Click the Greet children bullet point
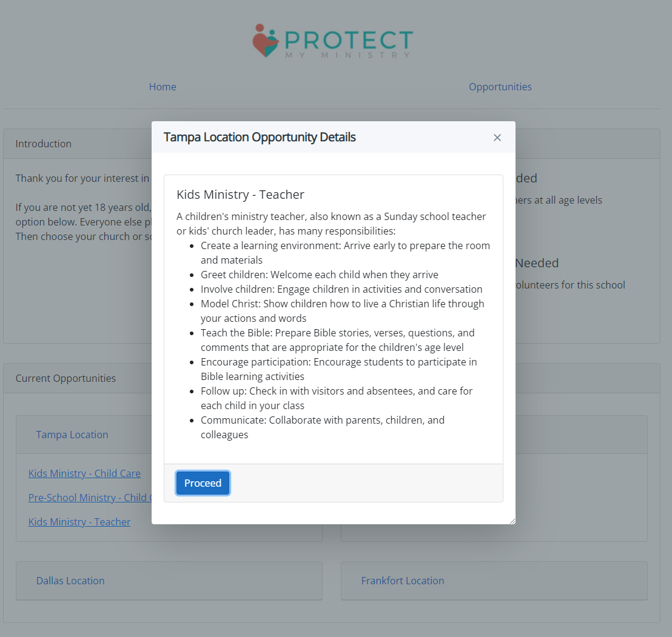The height and width of the screenshot is (637, 672). [x=319, y=275]
